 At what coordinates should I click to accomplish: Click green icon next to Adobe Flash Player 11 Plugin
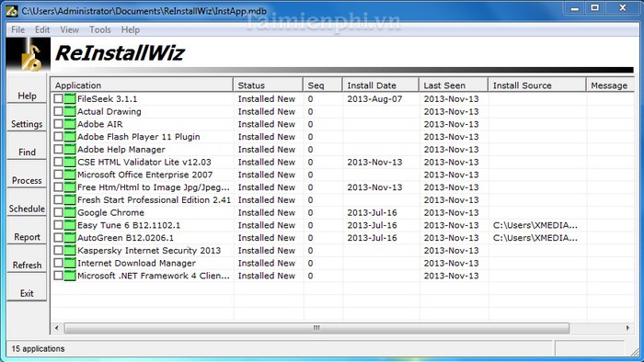pos(70,137)
